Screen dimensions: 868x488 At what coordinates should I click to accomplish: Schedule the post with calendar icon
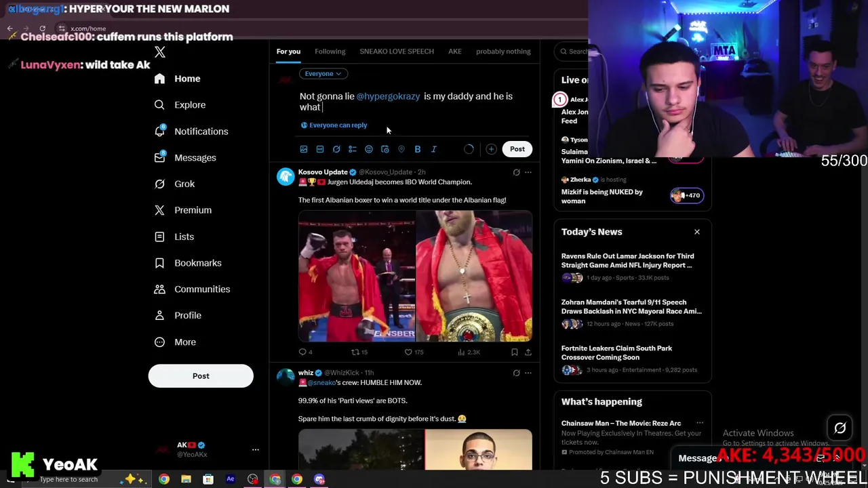point(385,149)
